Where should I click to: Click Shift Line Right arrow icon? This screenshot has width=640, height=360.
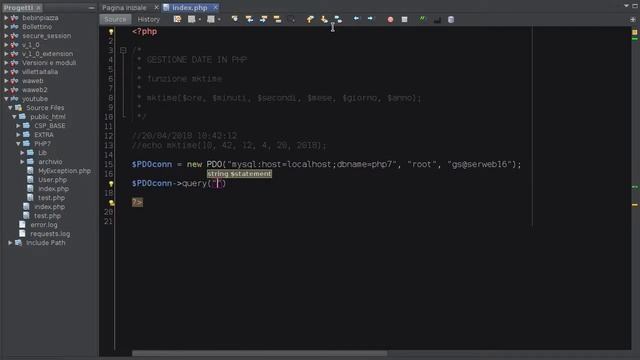(370, 19)
